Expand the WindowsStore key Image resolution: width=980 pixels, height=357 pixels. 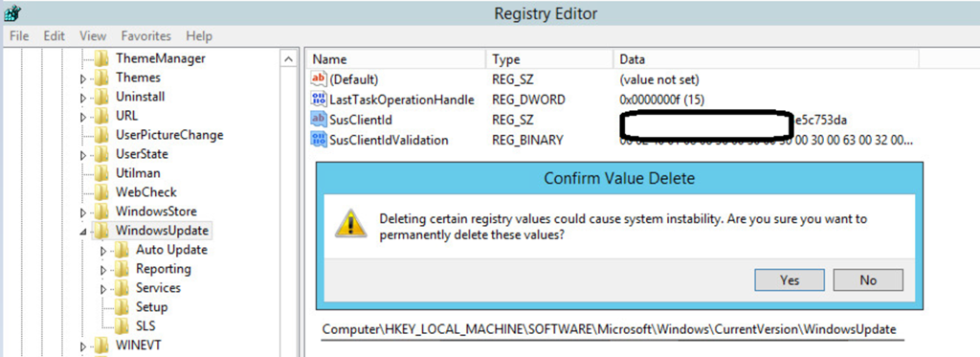coord(84,212)
